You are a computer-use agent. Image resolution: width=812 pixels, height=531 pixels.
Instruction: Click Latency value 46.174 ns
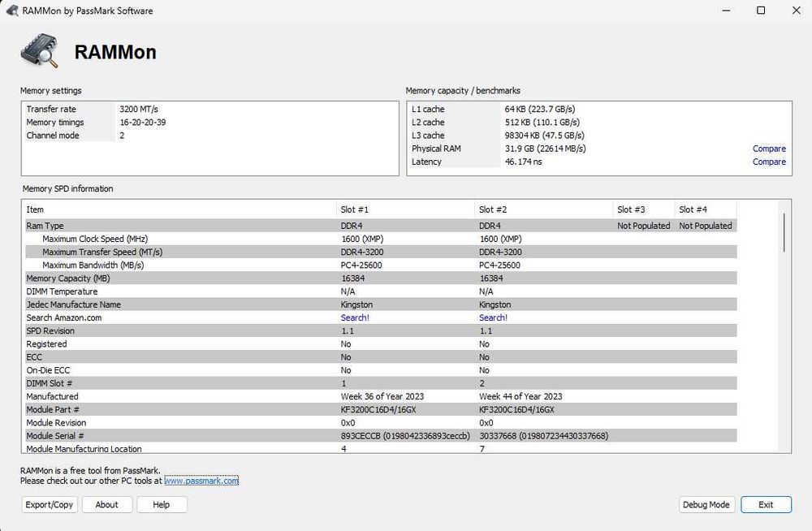click(523, 162)
